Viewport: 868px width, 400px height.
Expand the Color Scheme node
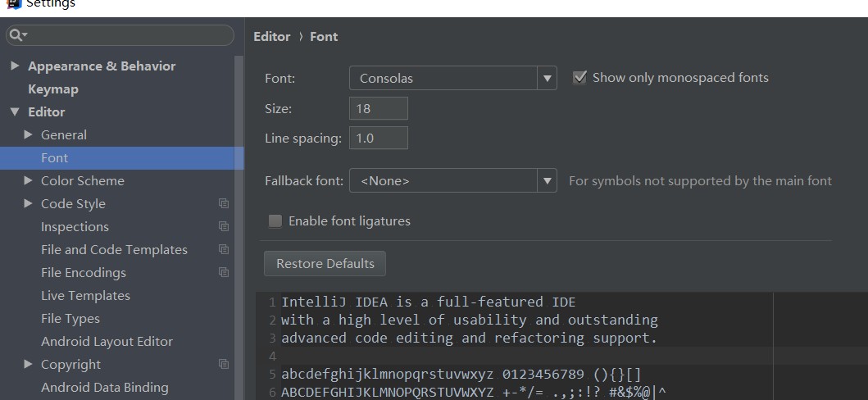tap(29, 180)
